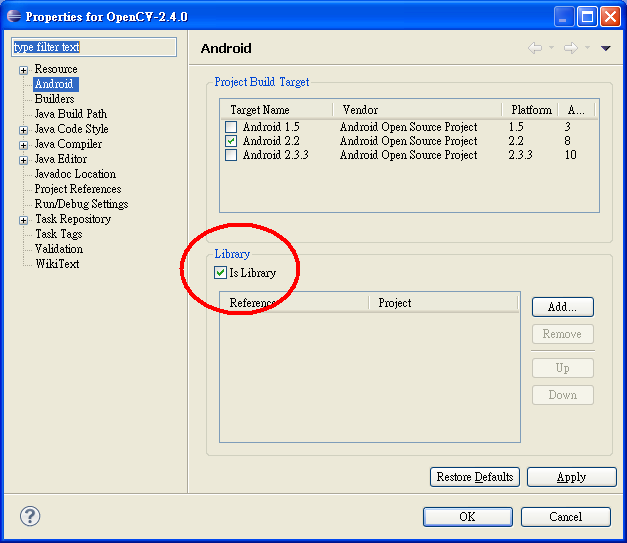This screenshot has width=627, height=543.
Task: Open the help question mark icon
Action: 30,516
